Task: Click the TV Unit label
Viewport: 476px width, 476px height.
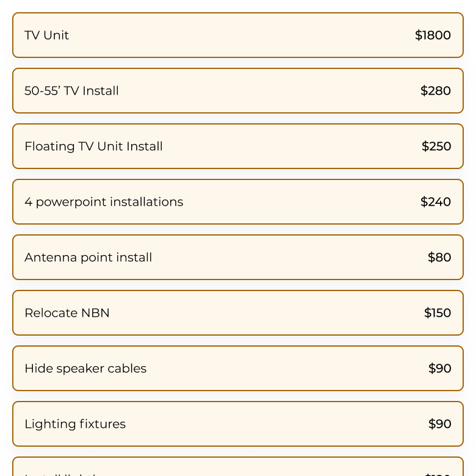Action: pyautogui.click(x=47, y=35)
